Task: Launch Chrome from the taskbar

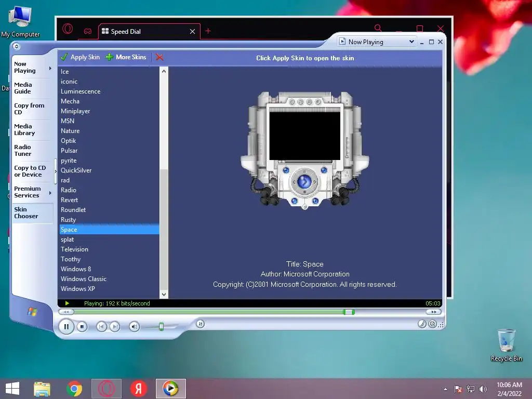Action: [74, 389]
